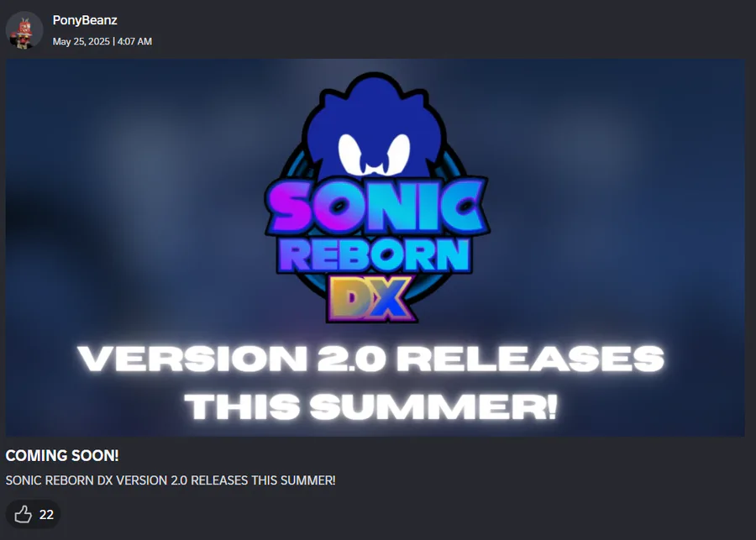Click the 4:07 AM post time

tap(134, 41)
